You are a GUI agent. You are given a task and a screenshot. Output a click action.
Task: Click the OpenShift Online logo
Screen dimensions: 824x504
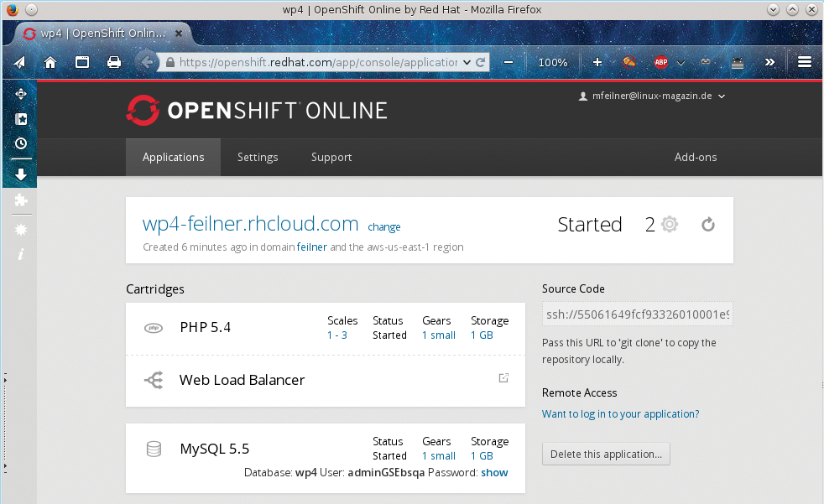click(x=257, y=110)
